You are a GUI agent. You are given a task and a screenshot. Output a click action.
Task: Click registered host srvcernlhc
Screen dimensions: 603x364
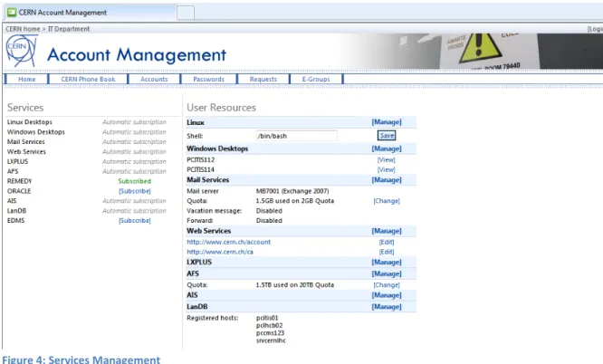click(271, 341)
